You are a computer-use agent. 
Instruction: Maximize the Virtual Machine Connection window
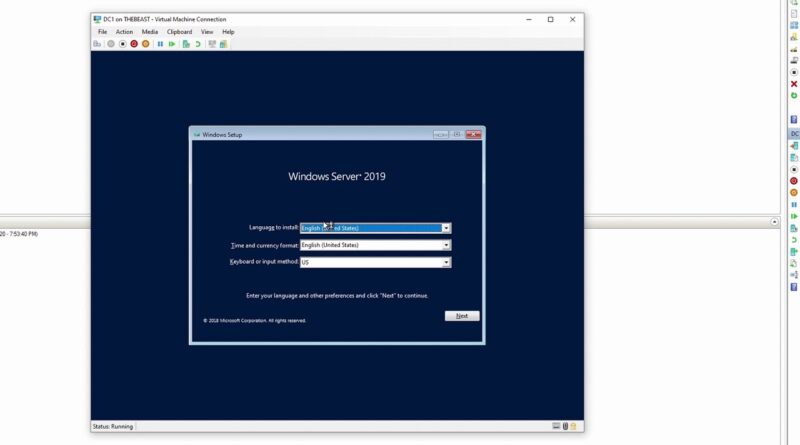pyautogui.click(x=551, y=19)
